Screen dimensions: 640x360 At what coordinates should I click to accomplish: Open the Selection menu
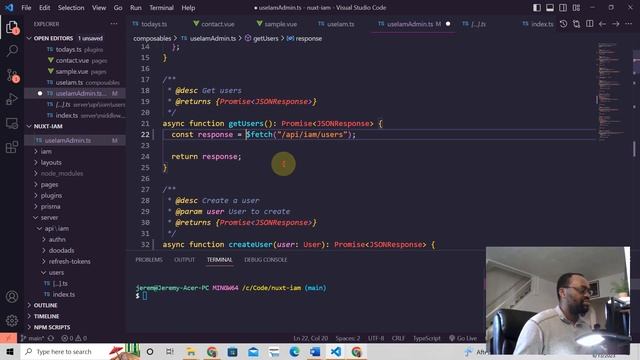point(71,8)
